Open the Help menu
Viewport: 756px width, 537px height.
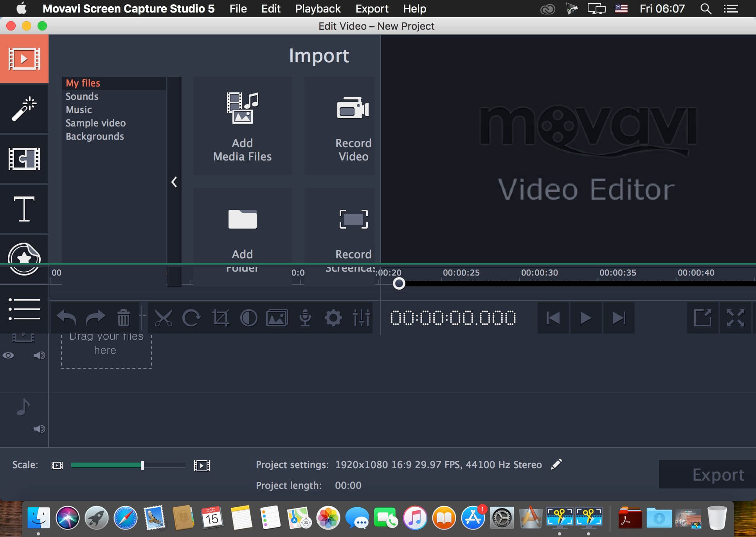click(x=414, y=9)
